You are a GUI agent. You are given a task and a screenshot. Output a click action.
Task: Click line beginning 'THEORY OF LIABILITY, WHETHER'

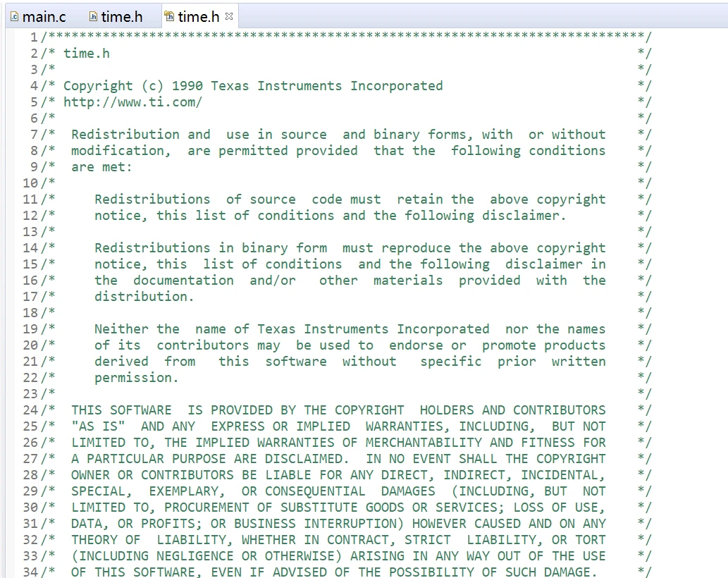(338, 540)
